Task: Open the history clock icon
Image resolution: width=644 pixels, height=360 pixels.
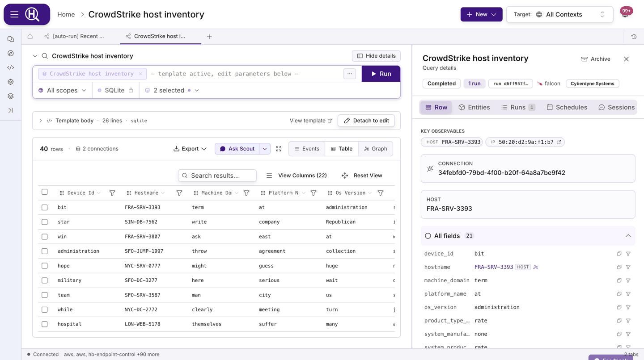Action: tap(634, 37)
